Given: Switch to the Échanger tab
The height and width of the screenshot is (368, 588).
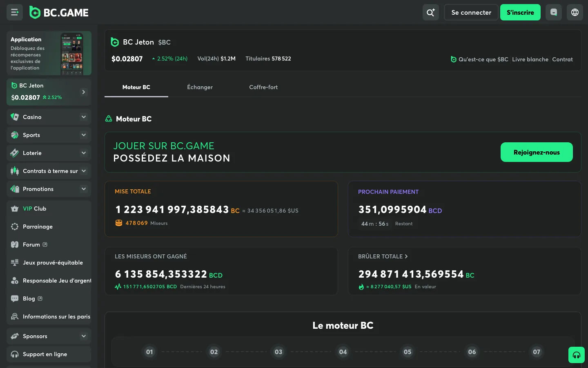Looking at the screenshot, I should tap(200, 87).
